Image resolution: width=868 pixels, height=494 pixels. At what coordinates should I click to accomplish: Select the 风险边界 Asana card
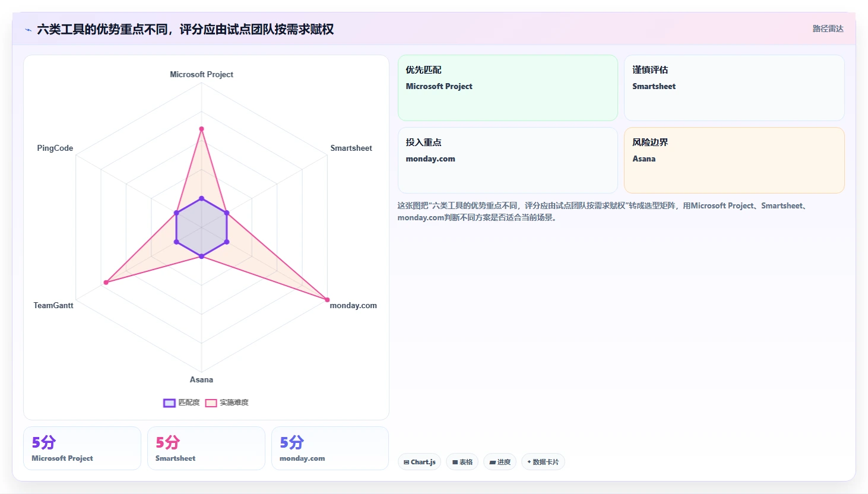(x=734, y=160)
